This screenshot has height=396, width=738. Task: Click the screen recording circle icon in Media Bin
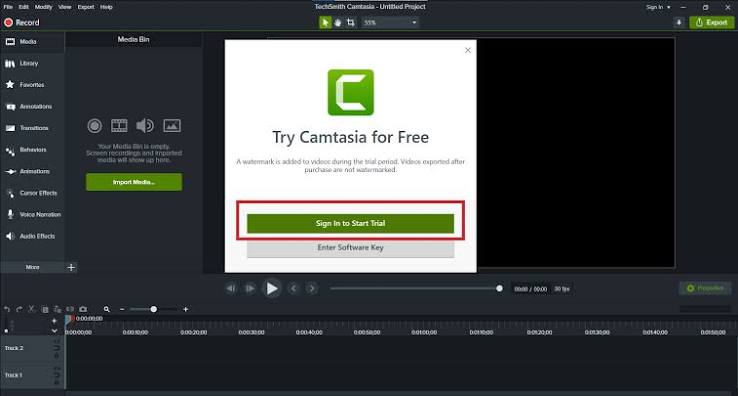95,126
